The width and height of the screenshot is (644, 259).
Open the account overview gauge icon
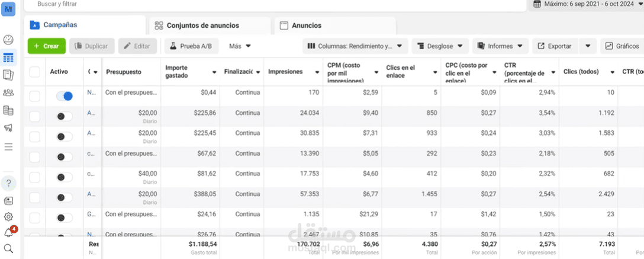(x=8, y=40)
